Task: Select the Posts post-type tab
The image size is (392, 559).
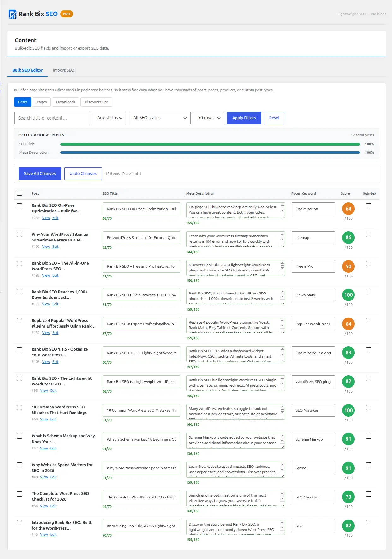Action: pos(22,102)
